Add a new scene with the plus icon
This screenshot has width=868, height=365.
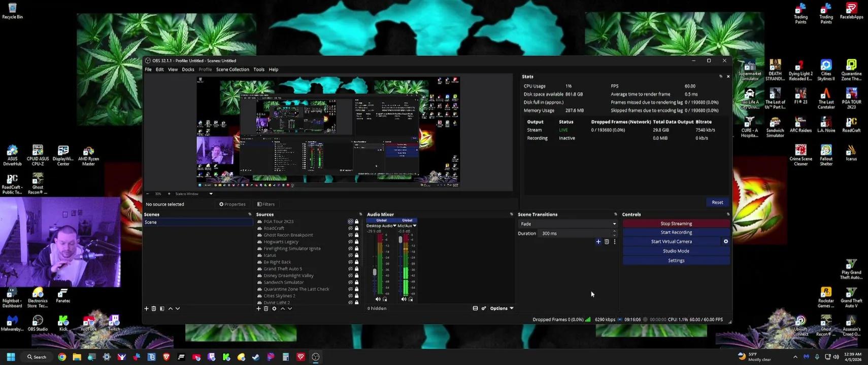click(x=147, y=308)
